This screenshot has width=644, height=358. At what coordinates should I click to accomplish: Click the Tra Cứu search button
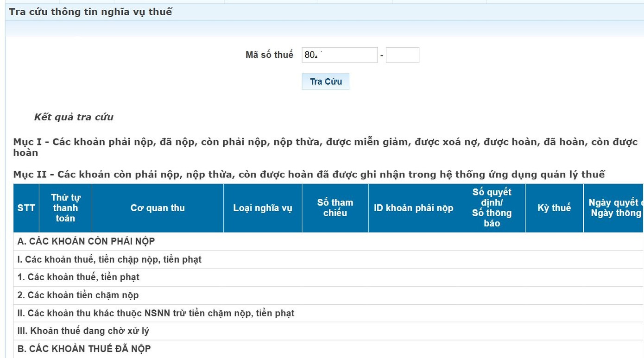325,82
